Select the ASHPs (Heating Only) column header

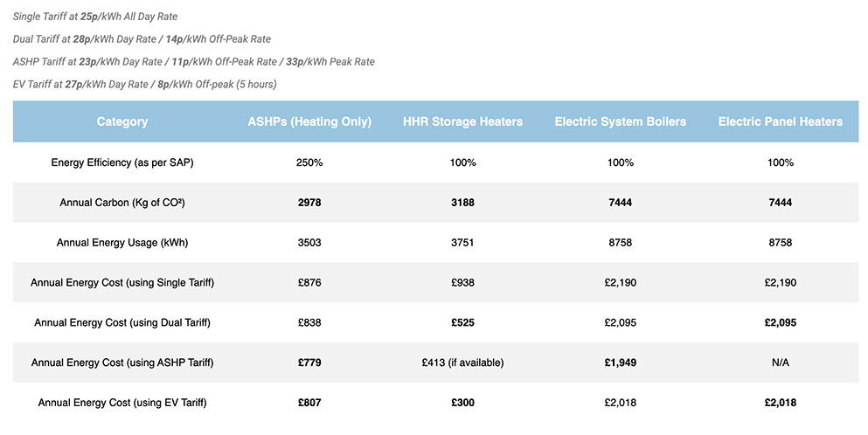click(x=309, y=121)
